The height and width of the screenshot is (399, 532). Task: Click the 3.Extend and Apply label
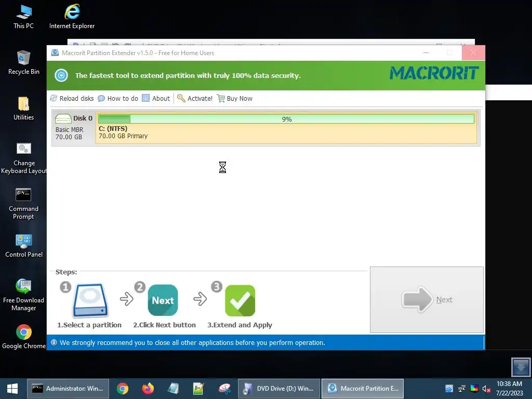click(x=240, y=325)
